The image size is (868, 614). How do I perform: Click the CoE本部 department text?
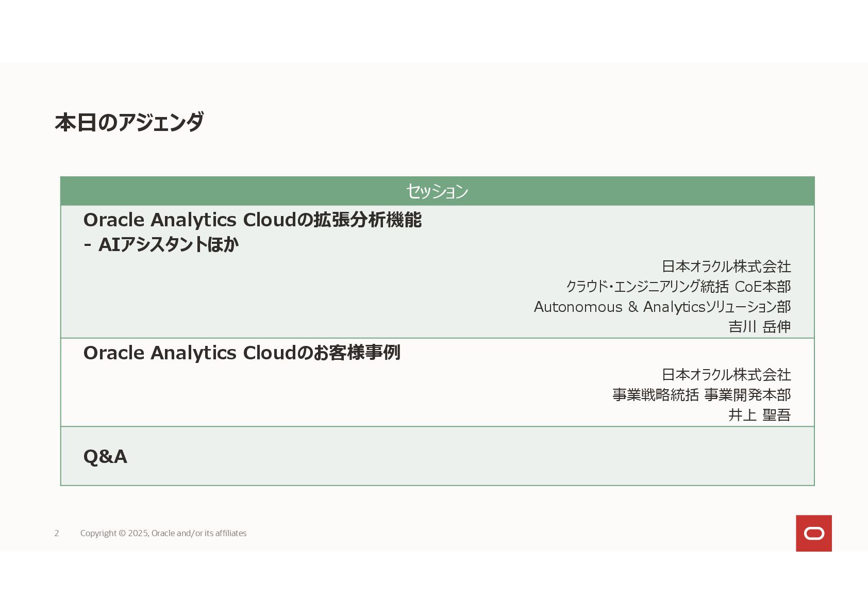[x=763, y=287]
